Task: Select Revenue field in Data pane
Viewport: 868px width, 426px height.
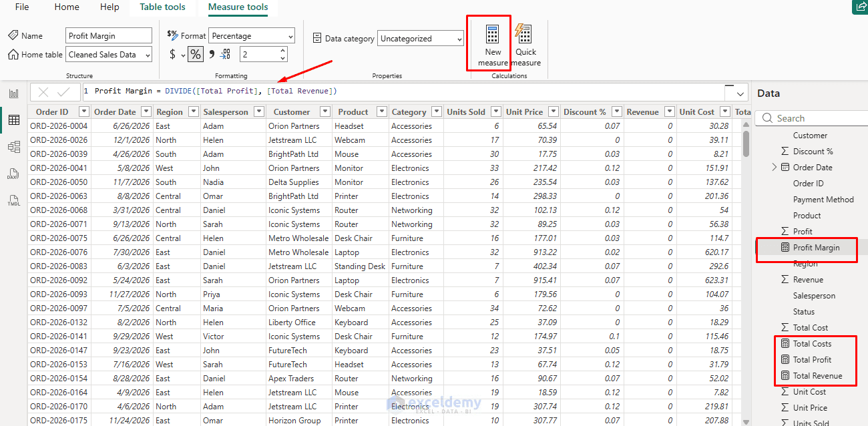Action: [x=808, y=280]
